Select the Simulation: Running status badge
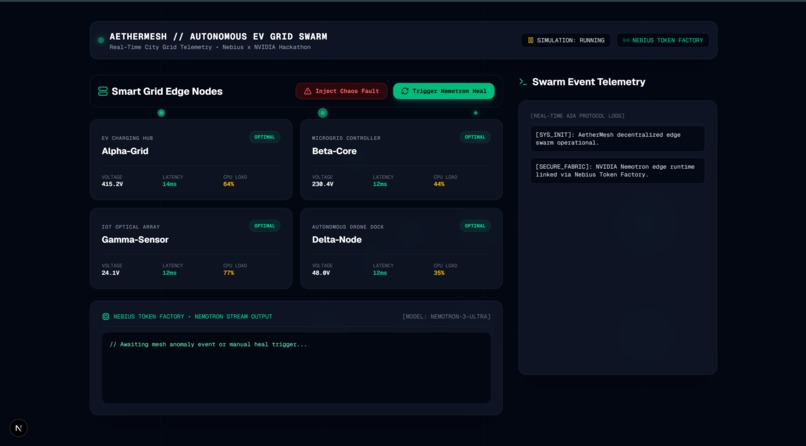The height and width of the screenshot is (446, 806). 566,40
